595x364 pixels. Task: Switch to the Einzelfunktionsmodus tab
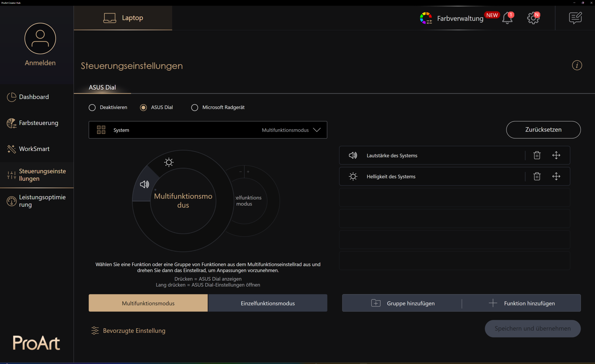(267, 303)
